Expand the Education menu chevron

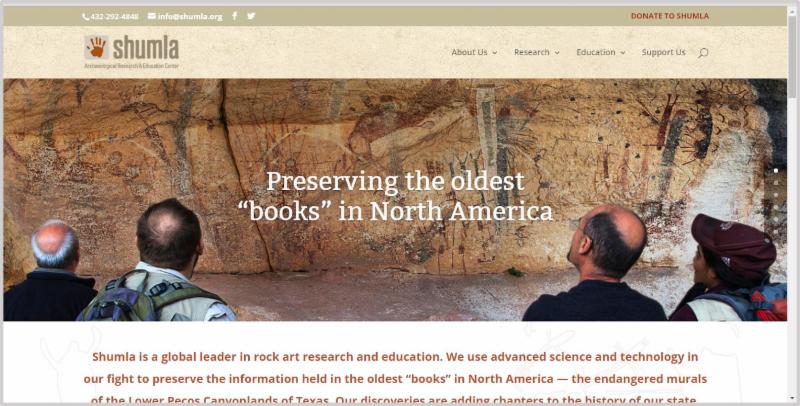622,53
